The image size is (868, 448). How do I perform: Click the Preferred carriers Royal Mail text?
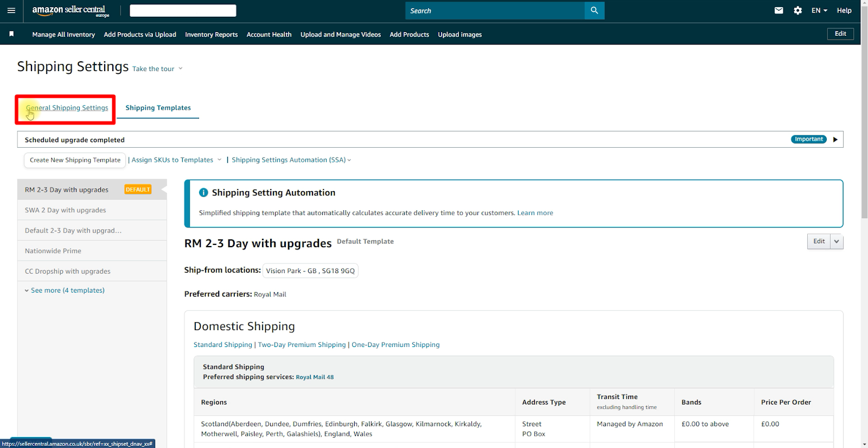(270, 295)
